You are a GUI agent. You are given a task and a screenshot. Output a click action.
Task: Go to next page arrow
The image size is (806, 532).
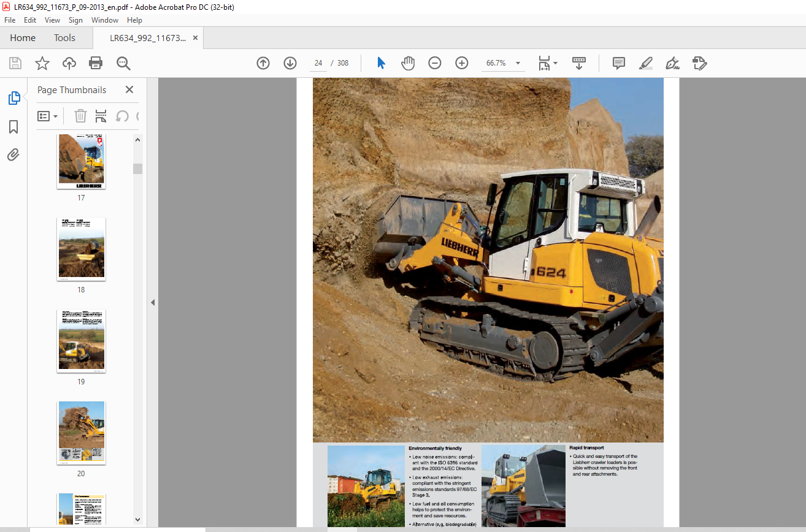coord(290,63)
